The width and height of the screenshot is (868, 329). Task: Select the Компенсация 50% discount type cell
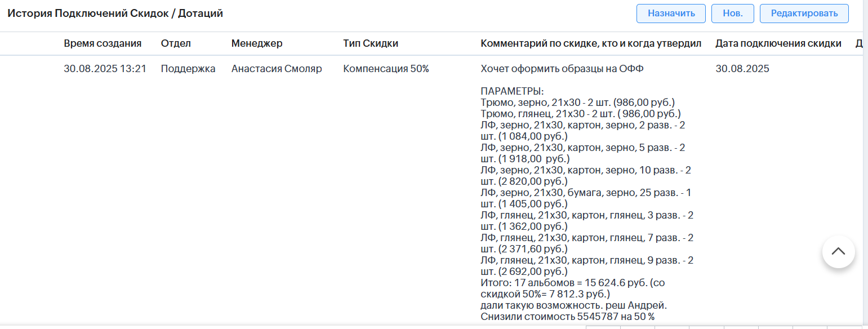386,69
